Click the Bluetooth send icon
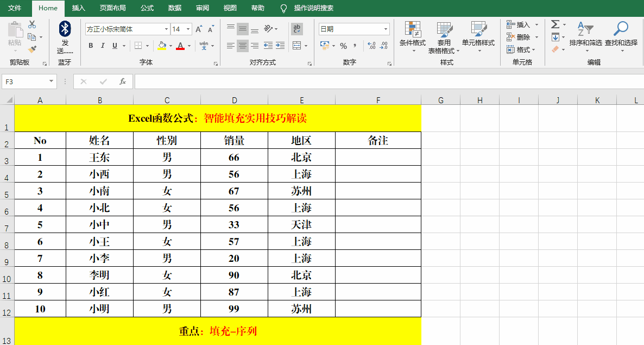Image resolution: width=644 pixels, height=345 pixels. coord(65,29)
